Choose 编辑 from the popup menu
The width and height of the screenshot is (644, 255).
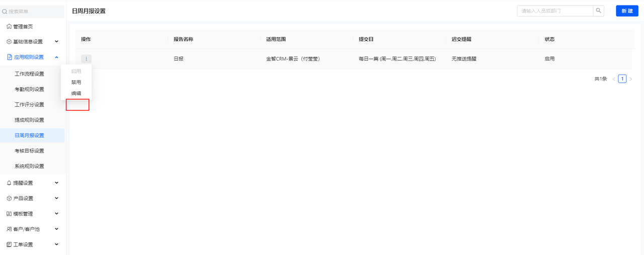76,93
